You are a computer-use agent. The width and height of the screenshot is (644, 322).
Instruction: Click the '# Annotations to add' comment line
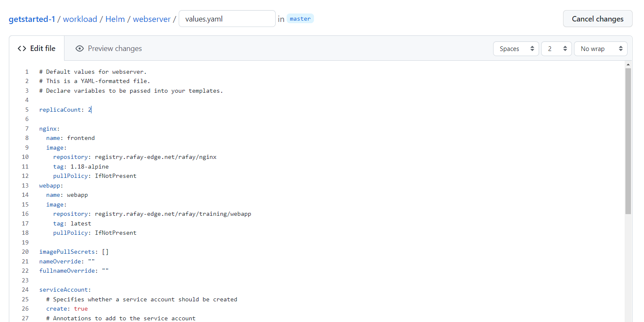coord(121,318)
